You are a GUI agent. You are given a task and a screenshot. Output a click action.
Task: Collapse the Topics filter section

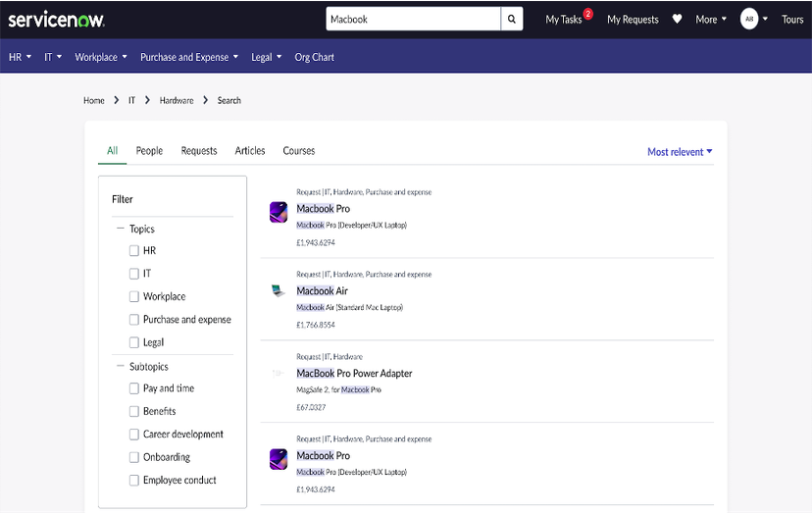(121, 228)
